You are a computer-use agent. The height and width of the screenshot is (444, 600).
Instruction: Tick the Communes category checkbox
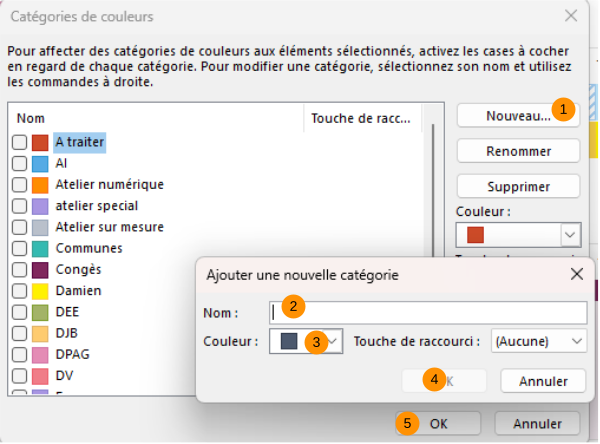(20, 248)
